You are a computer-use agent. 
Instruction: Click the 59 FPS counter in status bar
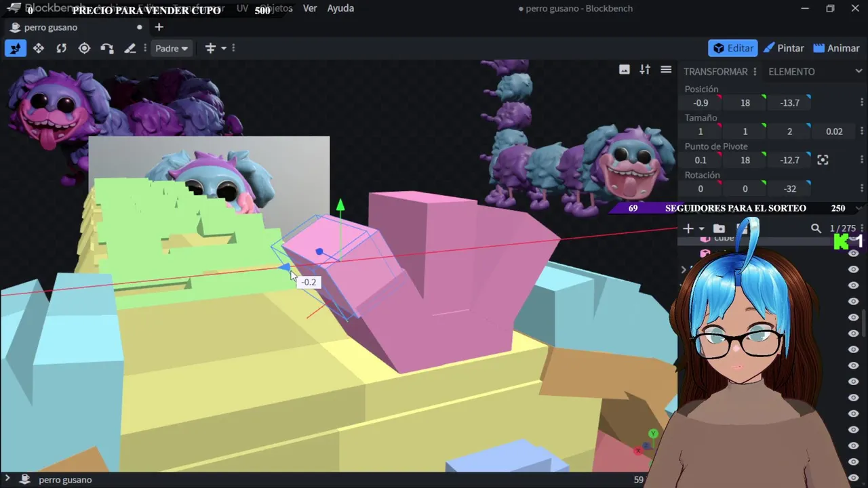[x=638, y=479]
